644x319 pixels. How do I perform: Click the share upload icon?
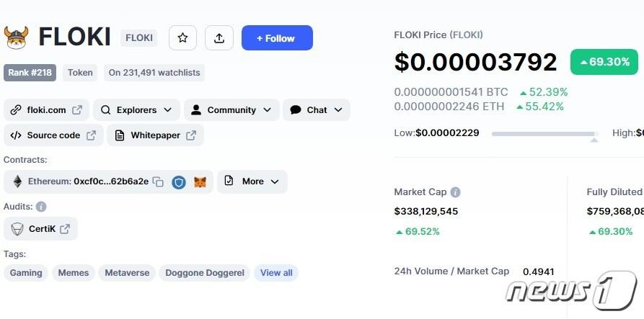(x=219, y=38)
